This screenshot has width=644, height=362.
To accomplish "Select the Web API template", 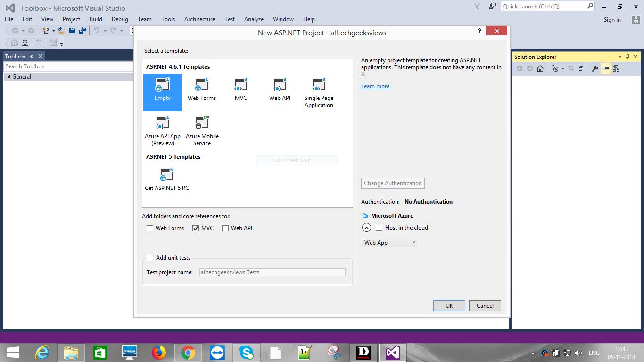I will coord(280,90).
